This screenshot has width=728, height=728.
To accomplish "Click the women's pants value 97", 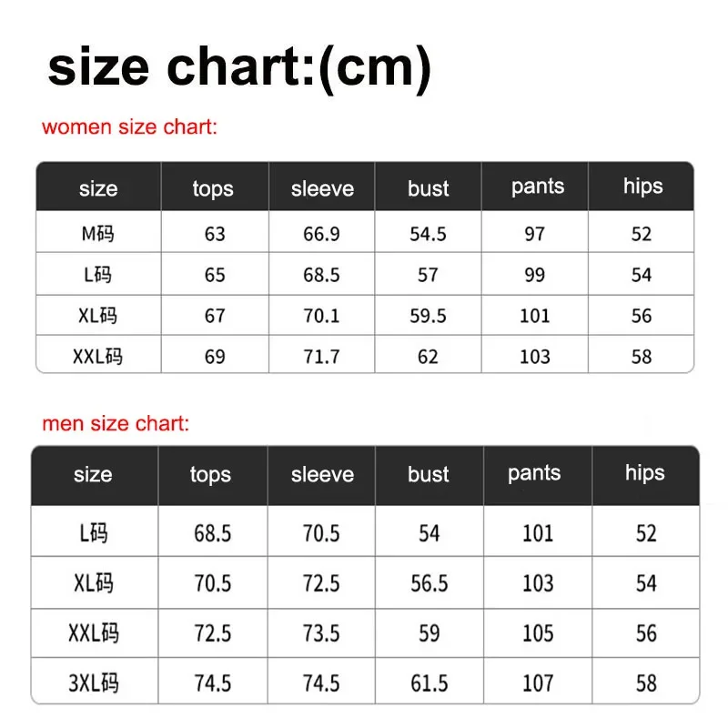I will 534,234.
